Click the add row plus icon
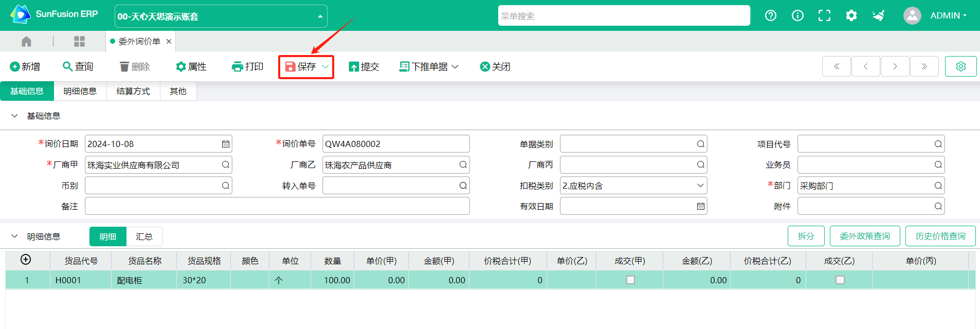The width and height of the screenshot is (980, 329). 26,260
